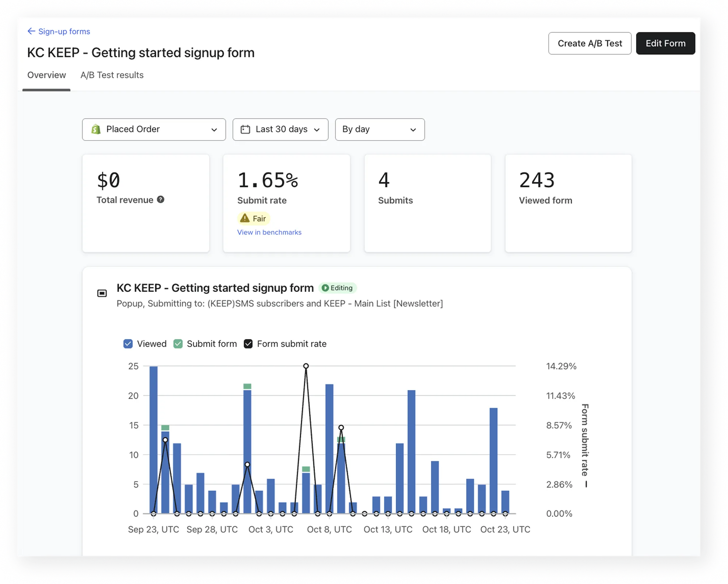The width and height of the screenshot is (728, 584).
Task: Click the green Editing status badge icon
Action: click(x=325, y=288)
